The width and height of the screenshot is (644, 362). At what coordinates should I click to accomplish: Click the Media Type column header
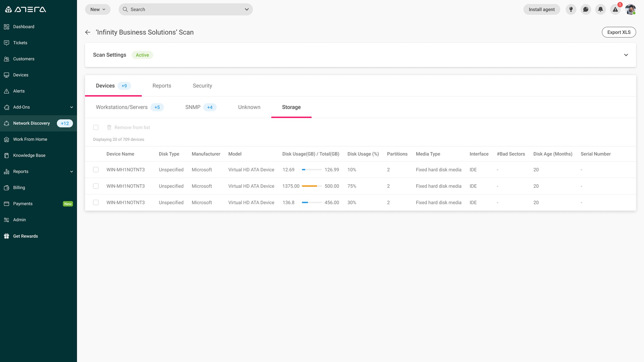[x=428, y=154]
